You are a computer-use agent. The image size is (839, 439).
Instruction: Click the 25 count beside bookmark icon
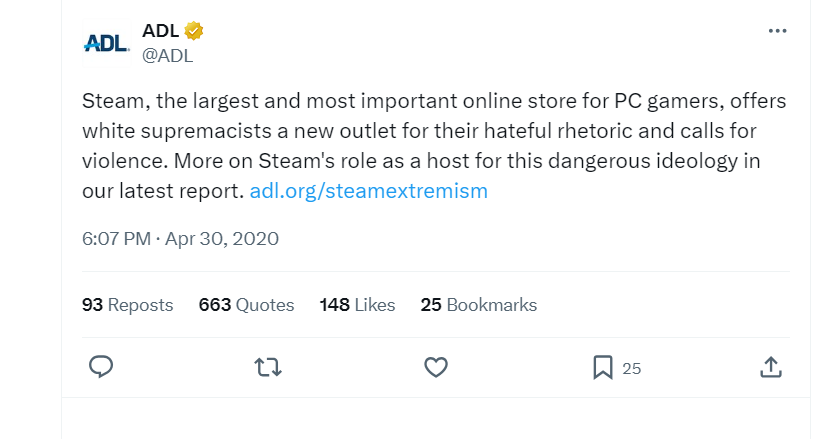[631, 369]
